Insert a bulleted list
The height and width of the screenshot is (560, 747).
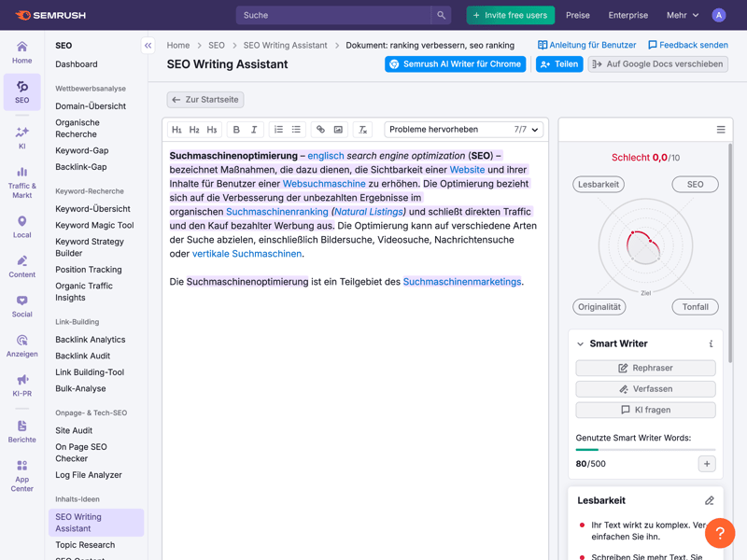[296, 130]
